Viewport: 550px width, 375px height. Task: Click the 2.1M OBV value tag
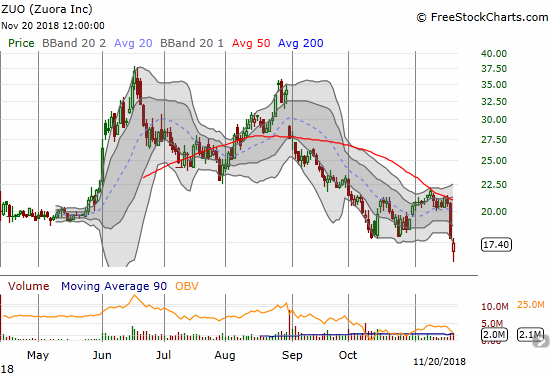pos(530,335)
